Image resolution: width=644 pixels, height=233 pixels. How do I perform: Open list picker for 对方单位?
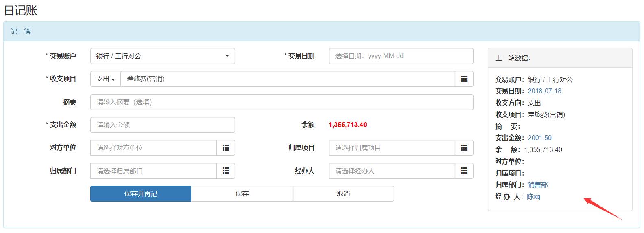pyautogui.click(x=226, y=148)
